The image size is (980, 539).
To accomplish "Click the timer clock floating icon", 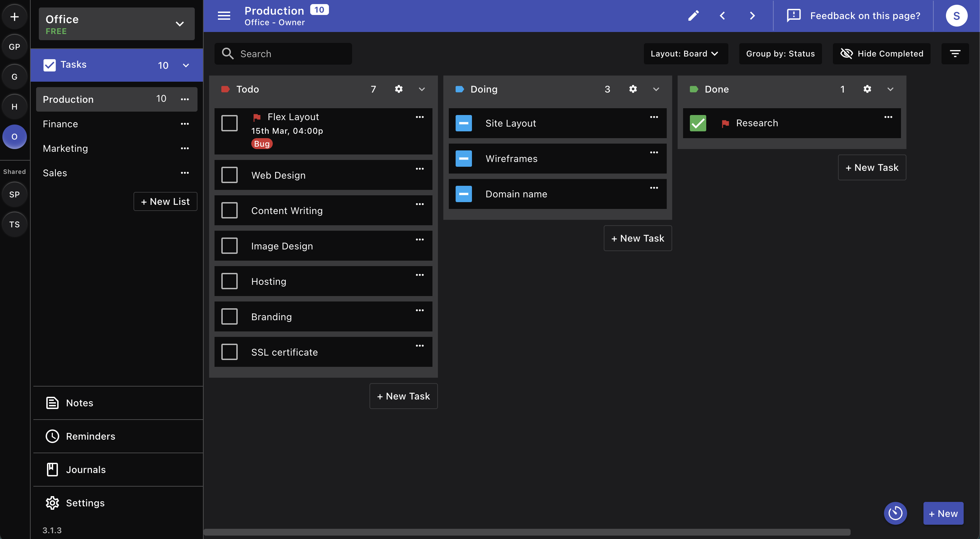I will 895,513.
